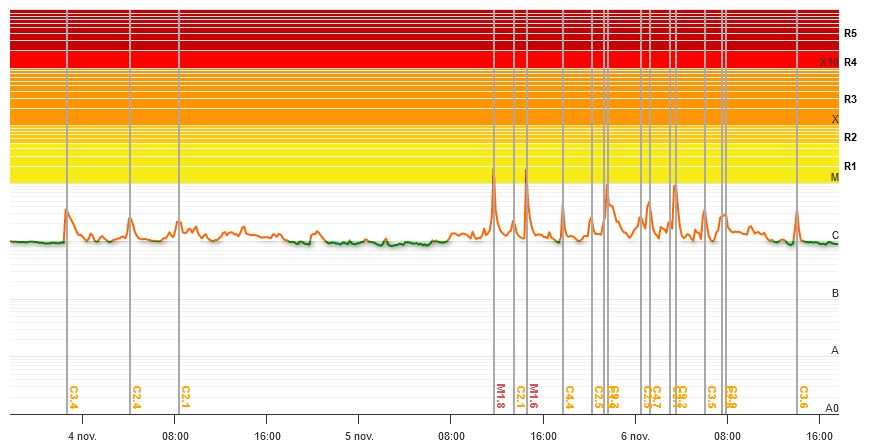Click the 5 nov. date axis label
870x448 pixels.
(x=358, y=436)
